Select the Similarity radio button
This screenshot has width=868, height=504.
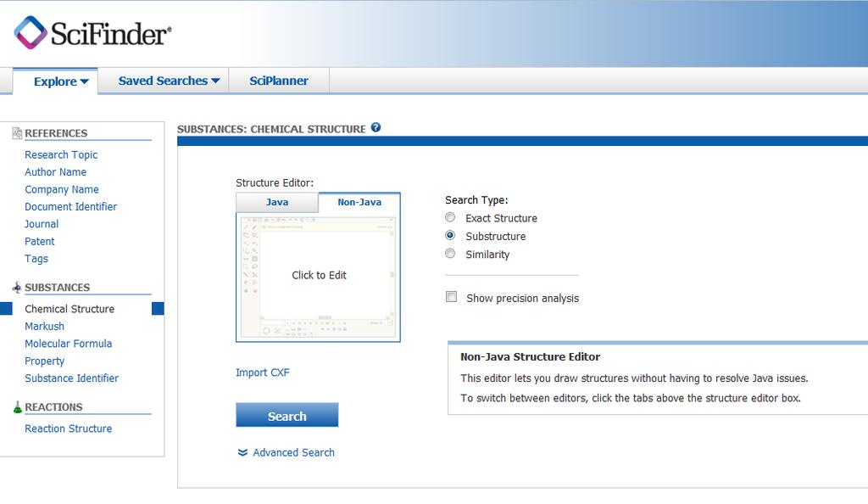click(450, 254)
